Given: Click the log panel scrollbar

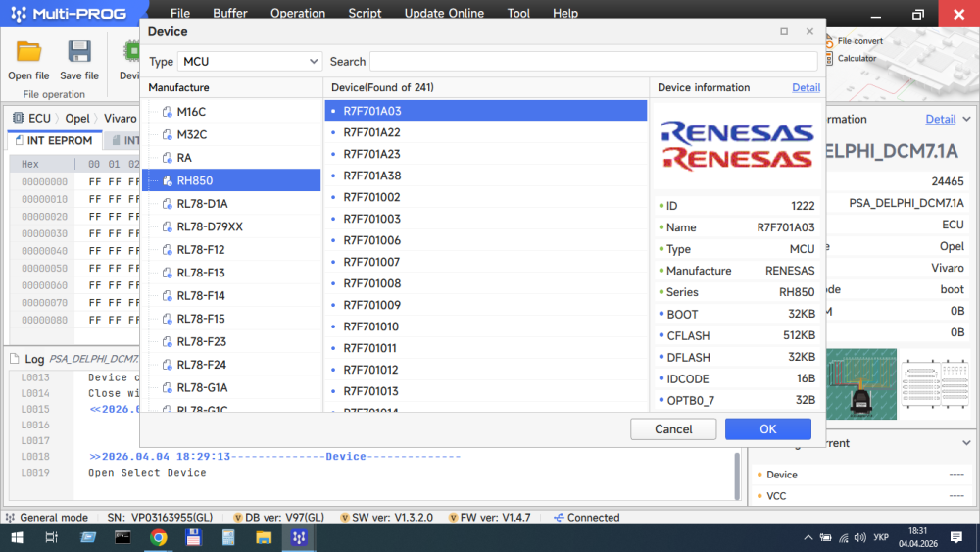Looking at the screenshot, I should pyautogui.click(x=737, y=475).
